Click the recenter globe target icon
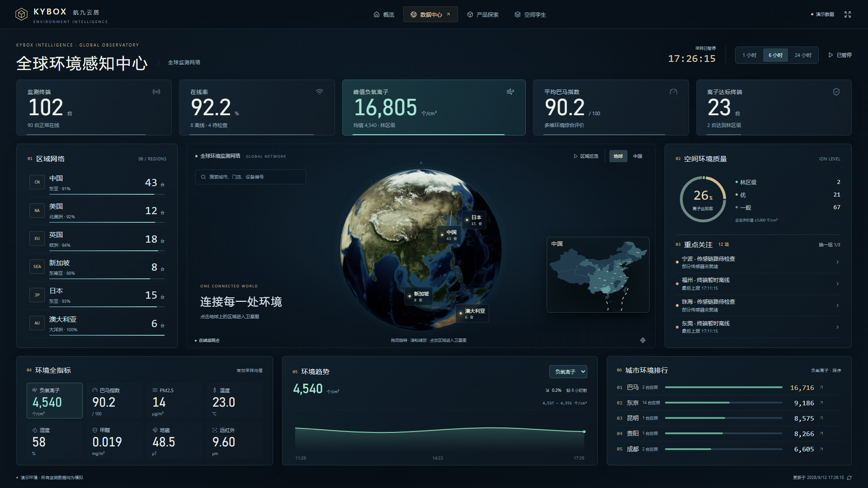 pos(643,340)
